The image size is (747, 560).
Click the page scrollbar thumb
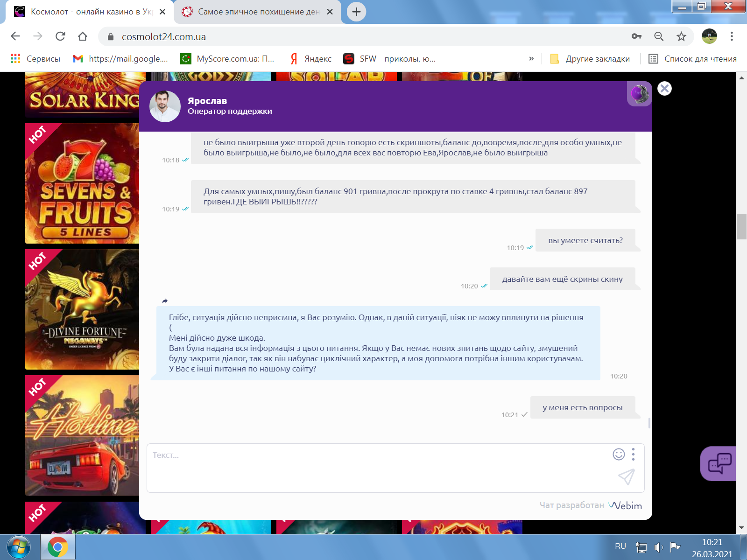[x=741, y=226]
